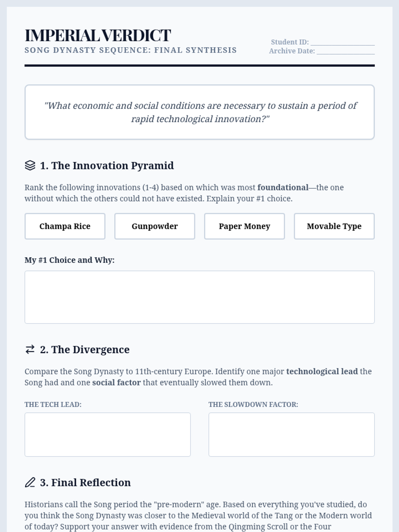This screenshot has height=532, width=399.
Task: Click the My #1 Choice and Why text area
Action: [199, 297]
